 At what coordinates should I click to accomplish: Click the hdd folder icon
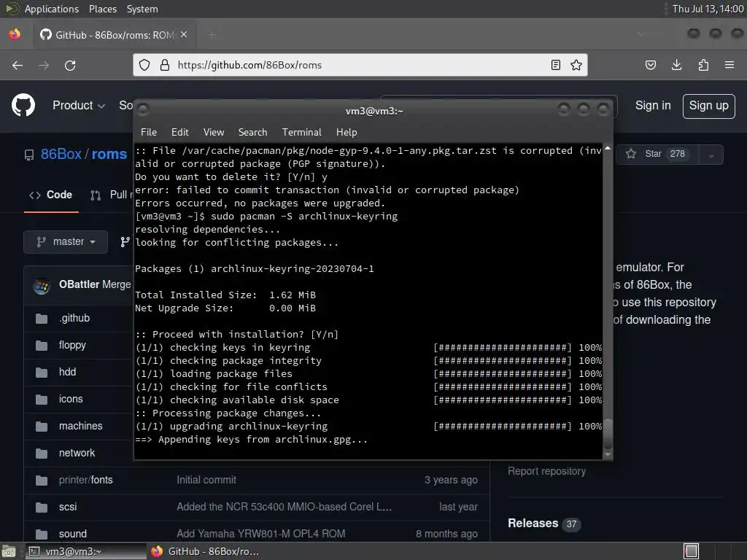tap(42, 372)
